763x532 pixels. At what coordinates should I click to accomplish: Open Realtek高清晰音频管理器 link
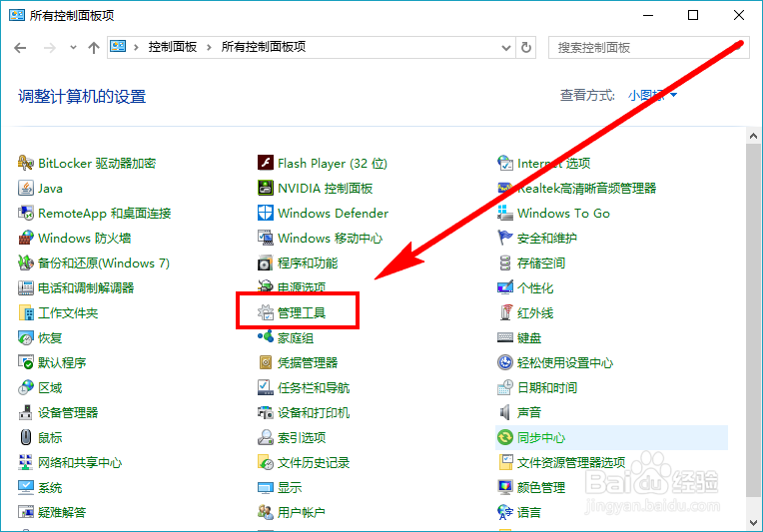tap(587, 188)
